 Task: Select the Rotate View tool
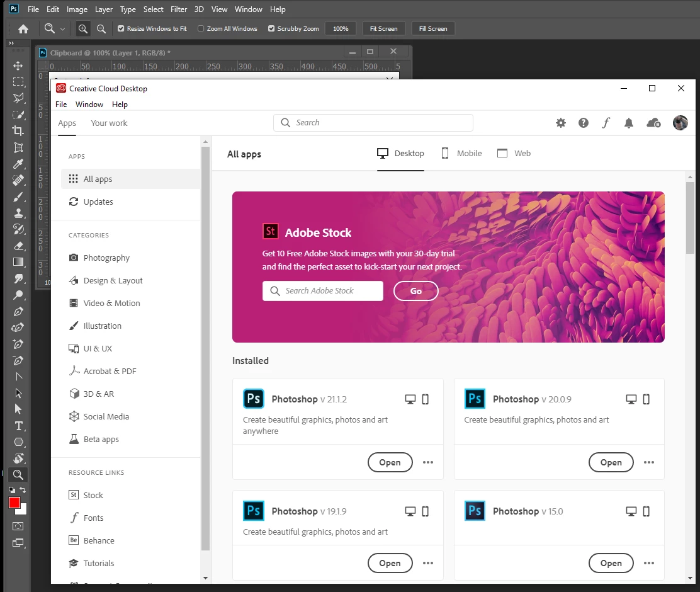pyautogui.click(x=18, y=458)
